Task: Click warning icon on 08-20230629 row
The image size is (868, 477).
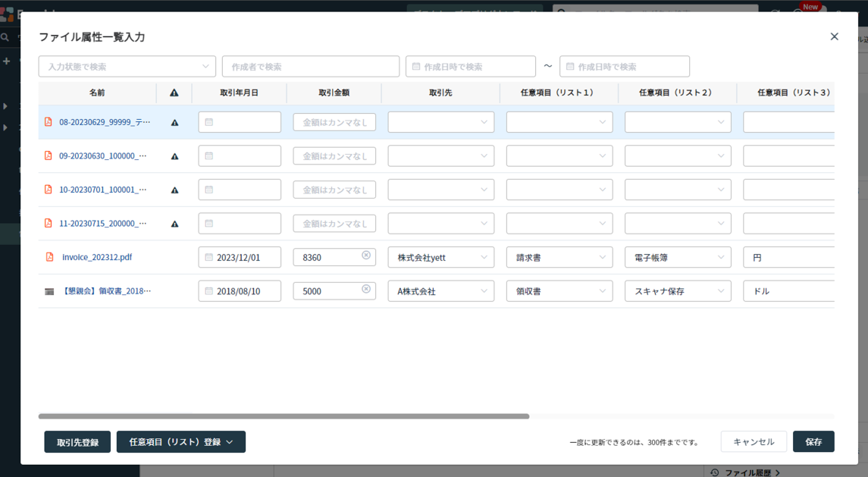Action: coord(174,122)
